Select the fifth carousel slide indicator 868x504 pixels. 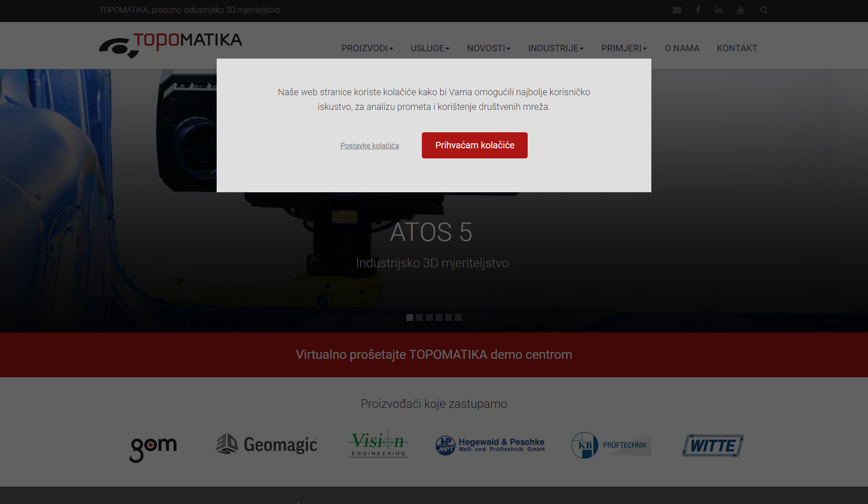pyautogui.click(x=448, y=317)
